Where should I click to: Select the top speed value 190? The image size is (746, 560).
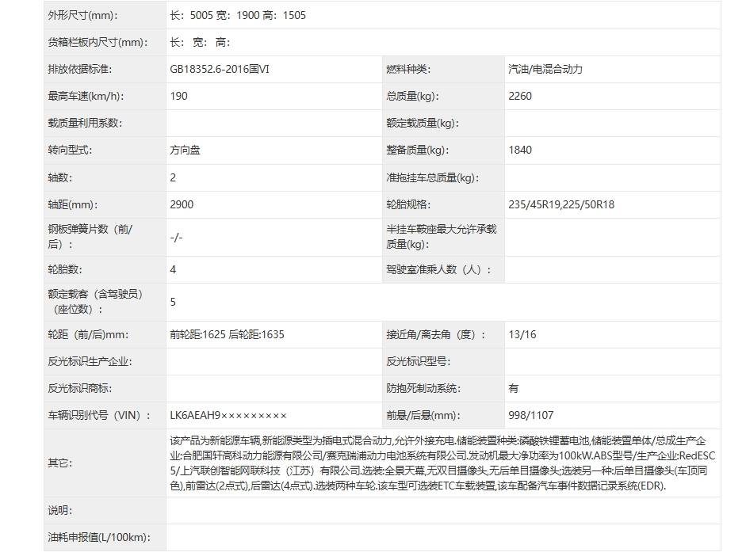(178, 96)
